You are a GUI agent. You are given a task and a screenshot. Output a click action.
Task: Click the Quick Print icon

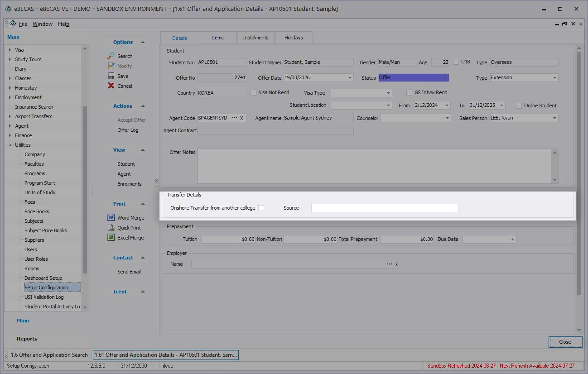(111, 228)
